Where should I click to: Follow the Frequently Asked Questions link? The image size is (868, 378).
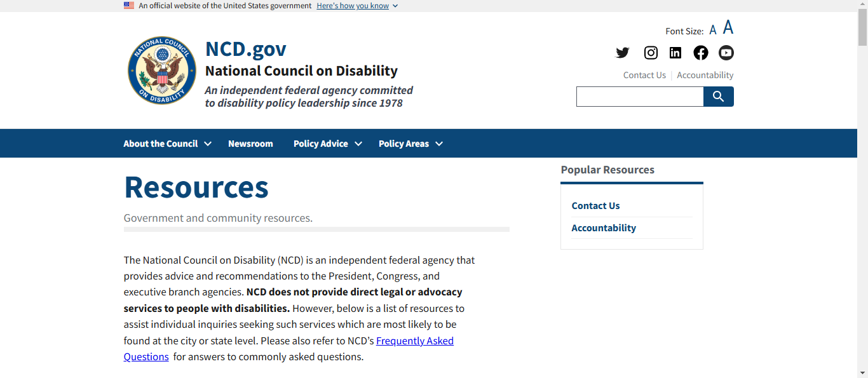tap(288, 349)
